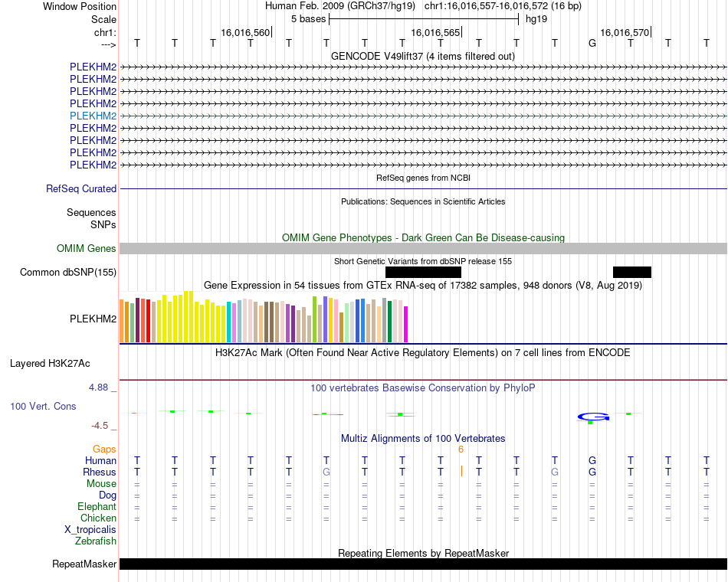Click the Multiz Alignments of 100 Vertebrates title
The height and width of the screenshot is (582, 728).
423,438
